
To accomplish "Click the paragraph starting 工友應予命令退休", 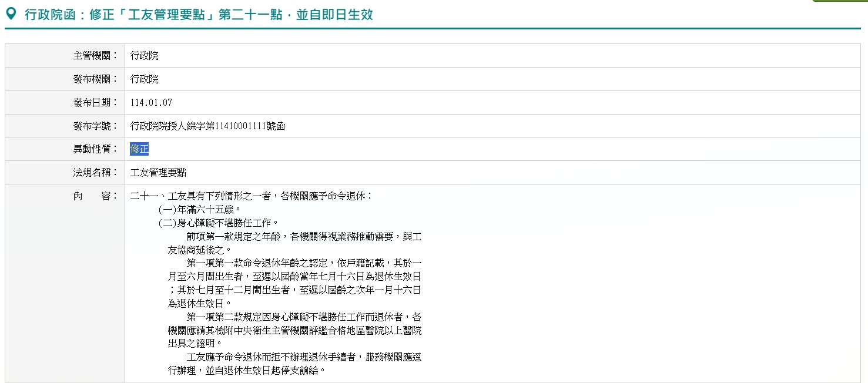I will [x=295, y=364].
